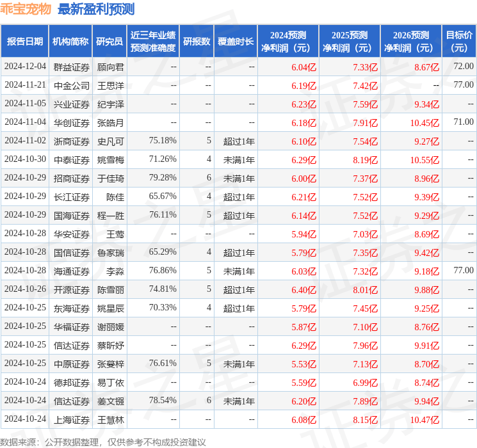
Task: Click analyst name 姜文镪
Action: pyautogui.click(x=111, y=401)
